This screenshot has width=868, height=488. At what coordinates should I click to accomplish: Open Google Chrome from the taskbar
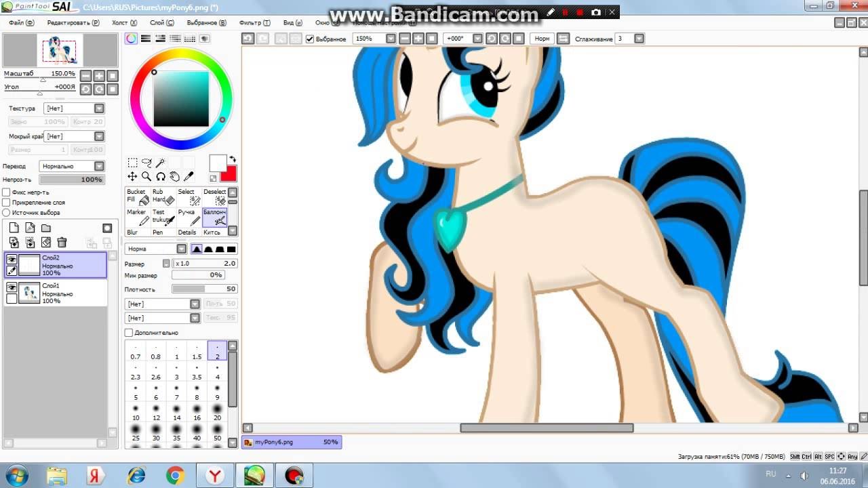[x=175, y=476]
